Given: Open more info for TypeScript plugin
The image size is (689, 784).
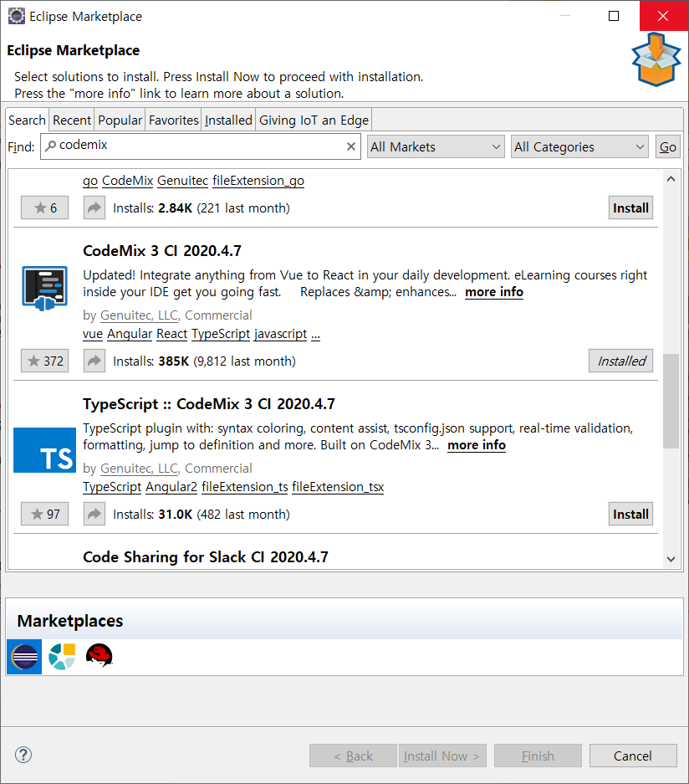Looking at the screenshot, I should (477, 445).
